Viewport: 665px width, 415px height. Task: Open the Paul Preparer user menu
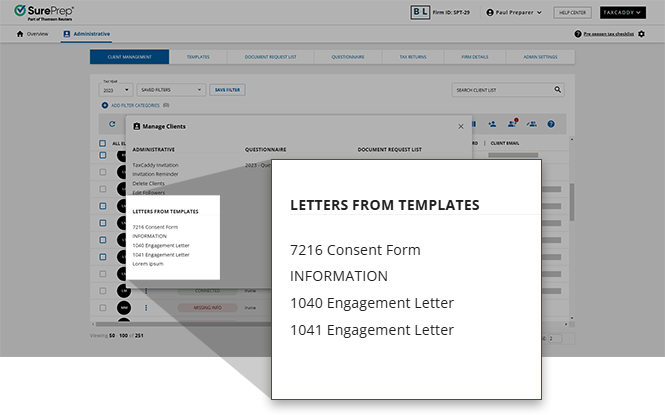pyautogui.click(x=514, y=12)
